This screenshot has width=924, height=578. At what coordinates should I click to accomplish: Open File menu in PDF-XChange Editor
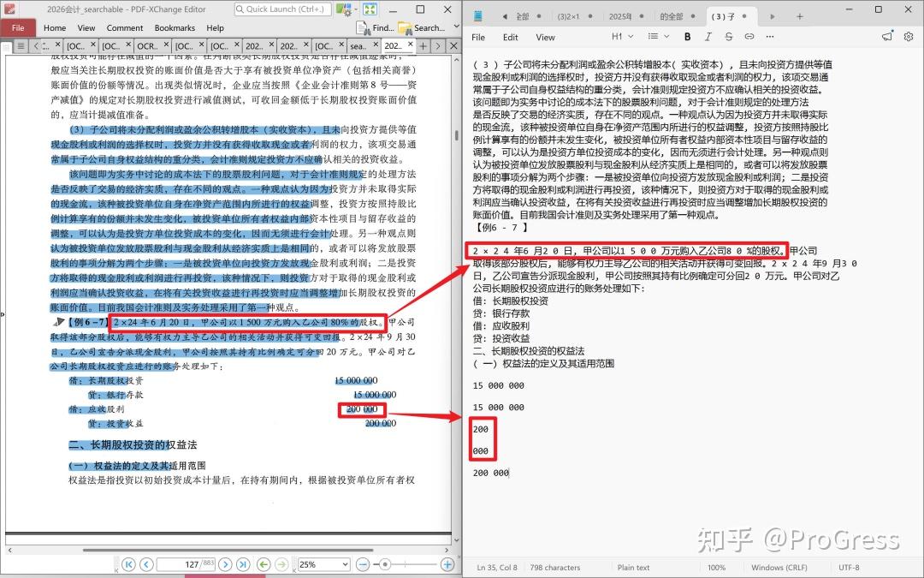point(18,27)
